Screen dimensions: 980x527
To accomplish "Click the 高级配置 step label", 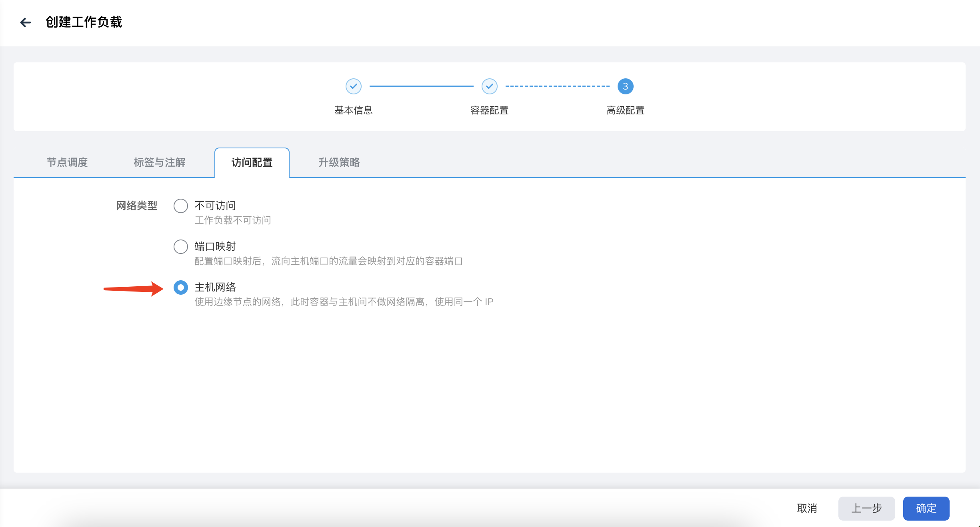I will click(x=625, y=111).
